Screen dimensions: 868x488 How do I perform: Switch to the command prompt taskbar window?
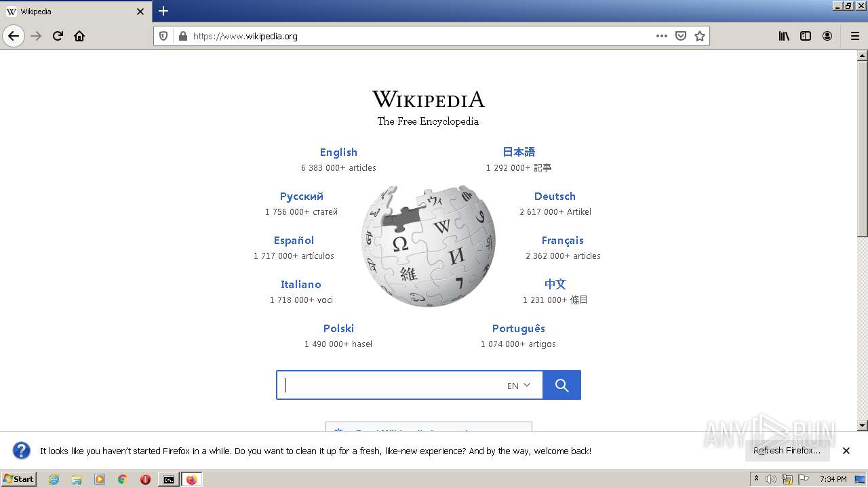169,479
